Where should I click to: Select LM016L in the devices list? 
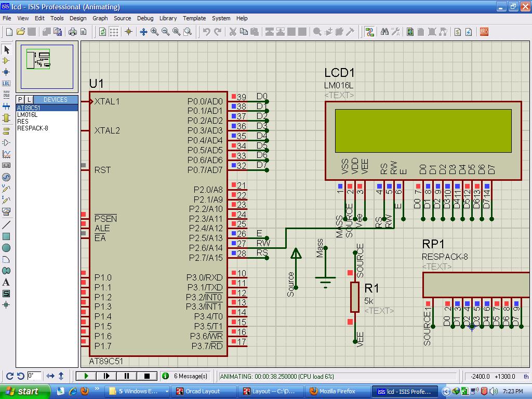point(47,115)
